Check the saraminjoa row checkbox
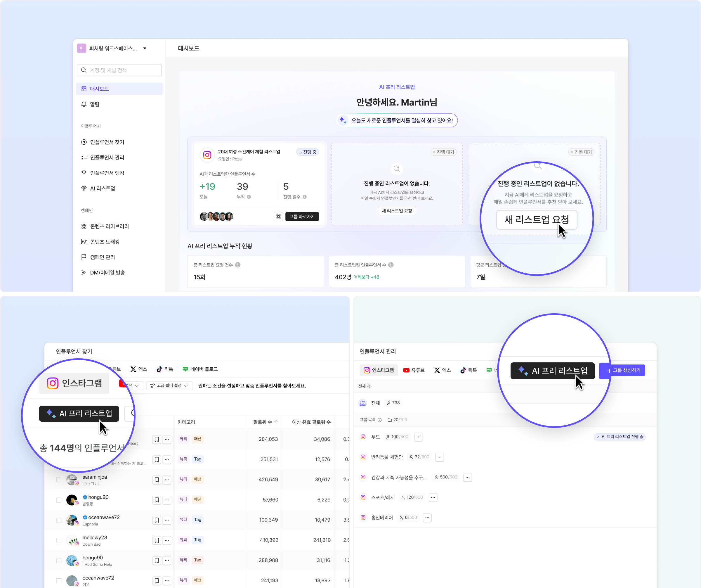701x588 pixels. (59, 480)
